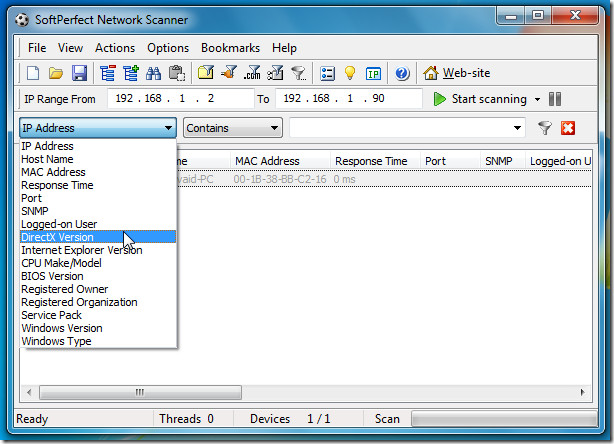The width and height of the screenshot is (614, 444).
Task: Open the File menu
Action: pyautogui.click(x=37, y=48)
